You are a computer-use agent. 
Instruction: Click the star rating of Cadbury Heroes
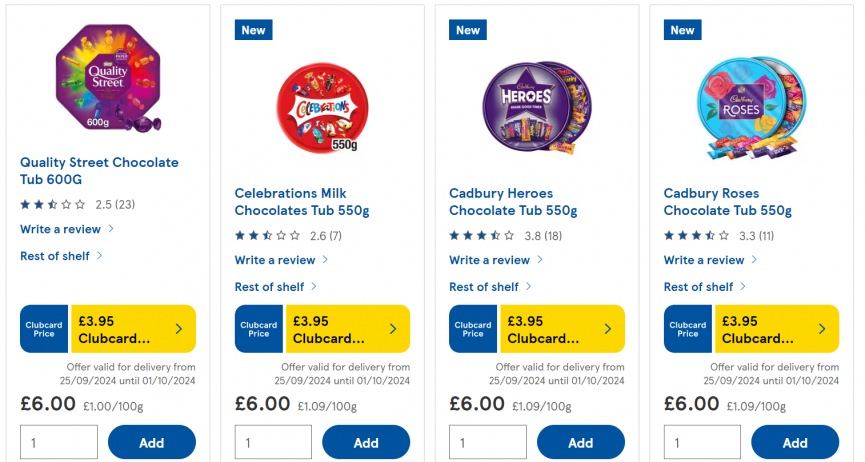point(482,236)
